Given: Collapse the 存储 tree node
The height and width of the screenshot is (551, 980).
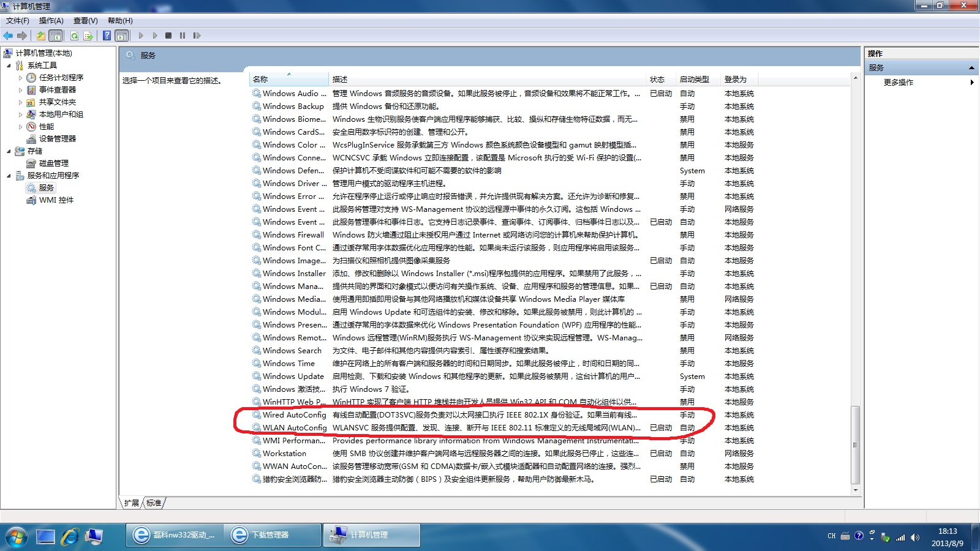Looking at the screenshot, I should click(x=9, y=151).
